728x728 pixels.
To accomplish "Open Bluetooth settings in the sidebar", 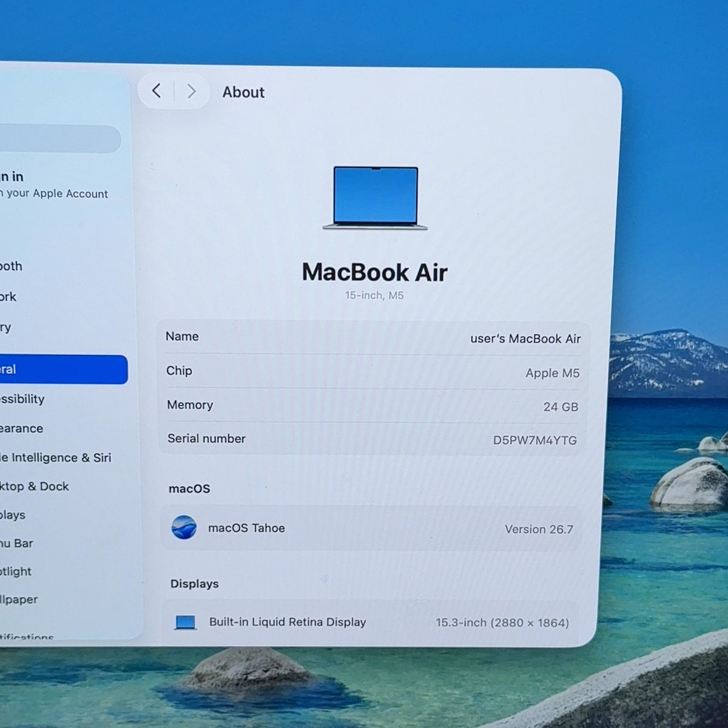I will coord(11,266).
